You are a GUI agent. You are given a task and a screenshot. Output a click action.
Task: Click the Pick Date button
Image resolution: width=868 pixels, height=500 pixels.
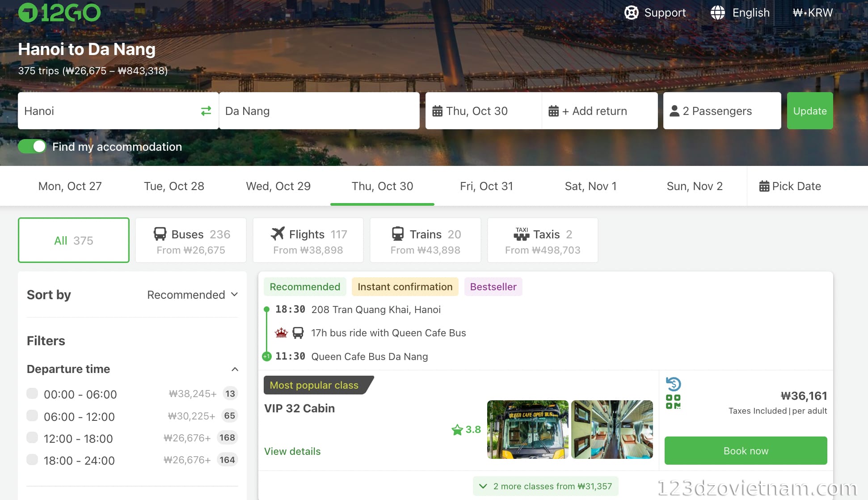click(x=790, y=186)
